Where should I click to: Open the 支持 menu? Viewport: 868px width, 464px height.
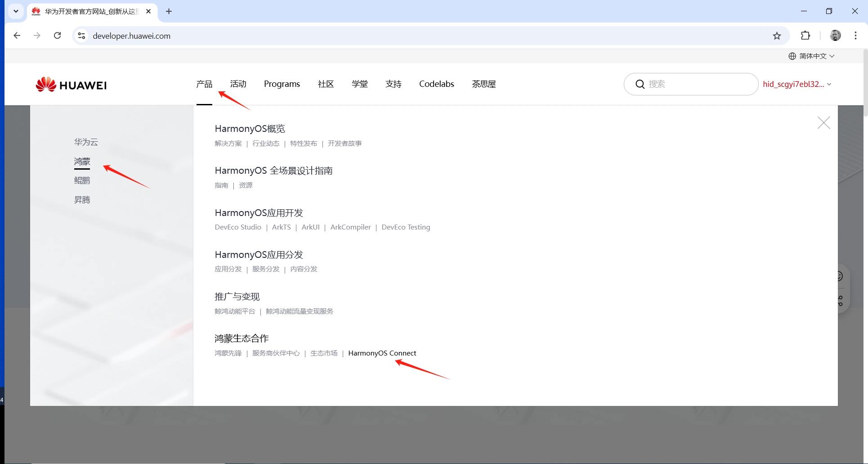point(394,84)
